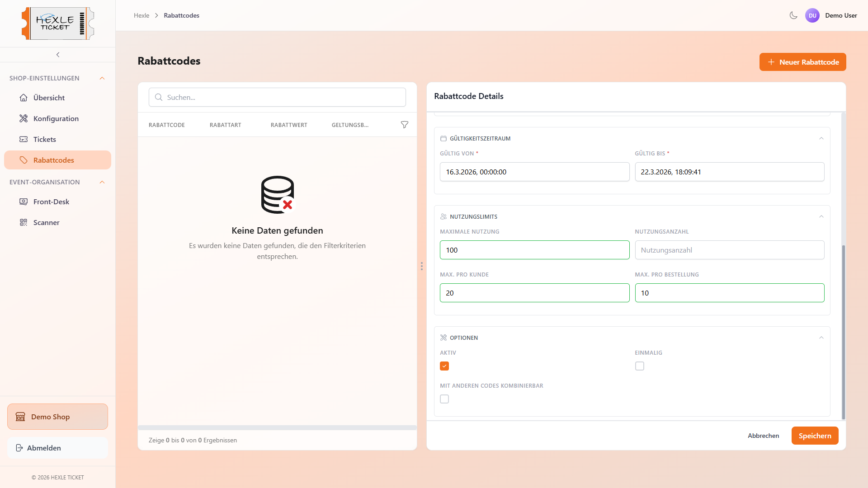
Task: Collapse the Nutzungslimits section
Action: 821,216
